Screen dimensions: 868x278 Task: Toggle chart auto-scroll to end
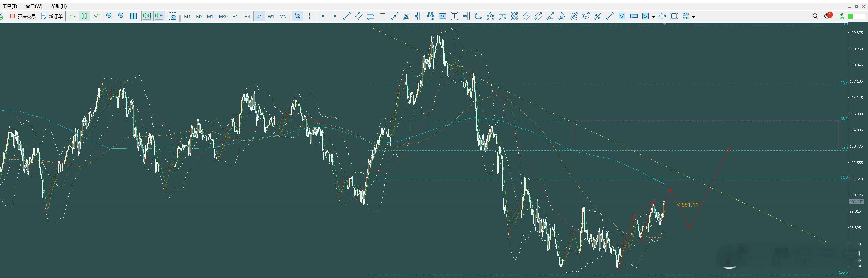147,16
